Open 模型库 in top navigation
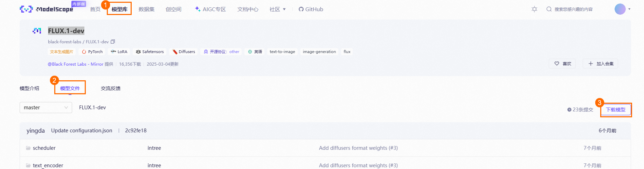 pyautogui.click(x=119, y=9)
